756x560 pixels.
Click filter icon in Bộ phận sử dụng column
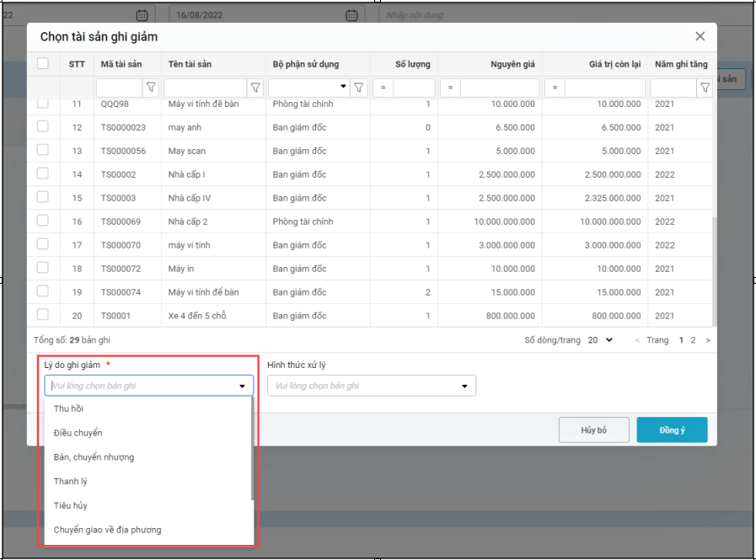point(359,88)
